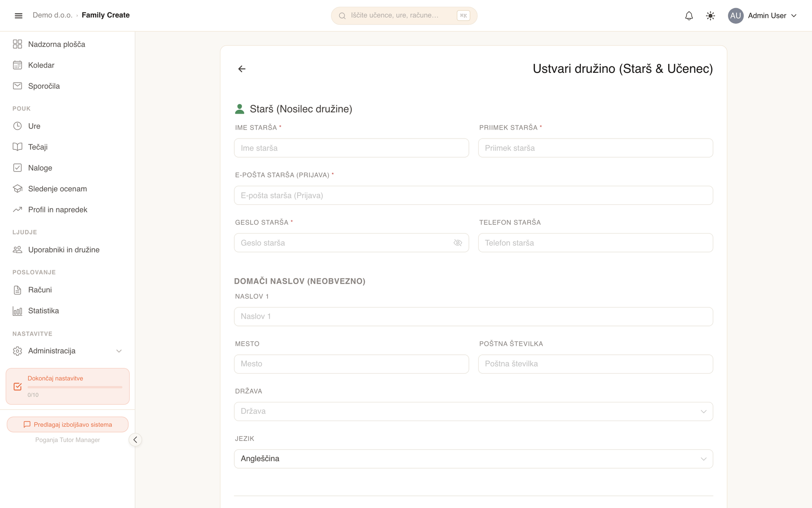Click the Tečaji book icon

(x=17, y=147)
